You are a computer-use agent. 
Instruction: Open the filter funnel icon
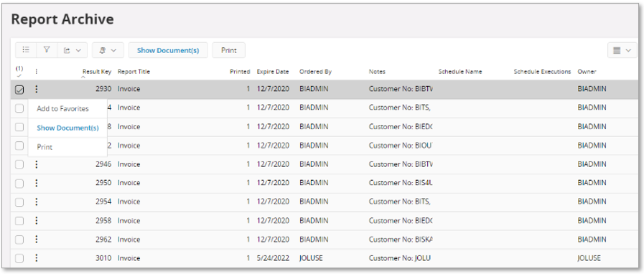click(47, 50)
